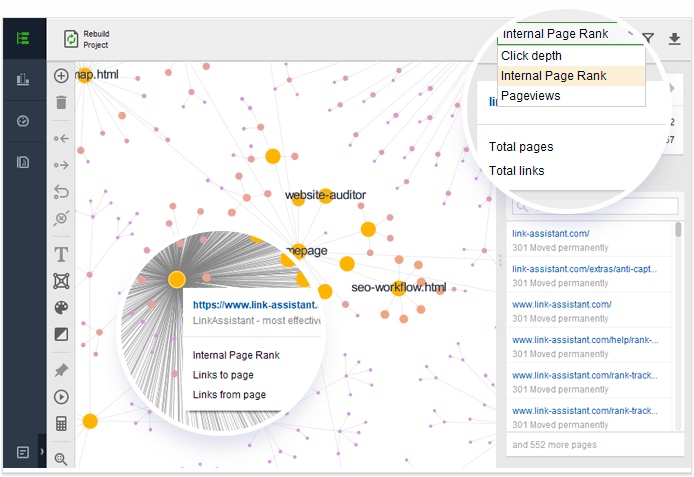This screenshot has height=477, width=694.
Task: Click the fit-to-frame layout icon
Action: pyautogui.click(x=61, y=281)
